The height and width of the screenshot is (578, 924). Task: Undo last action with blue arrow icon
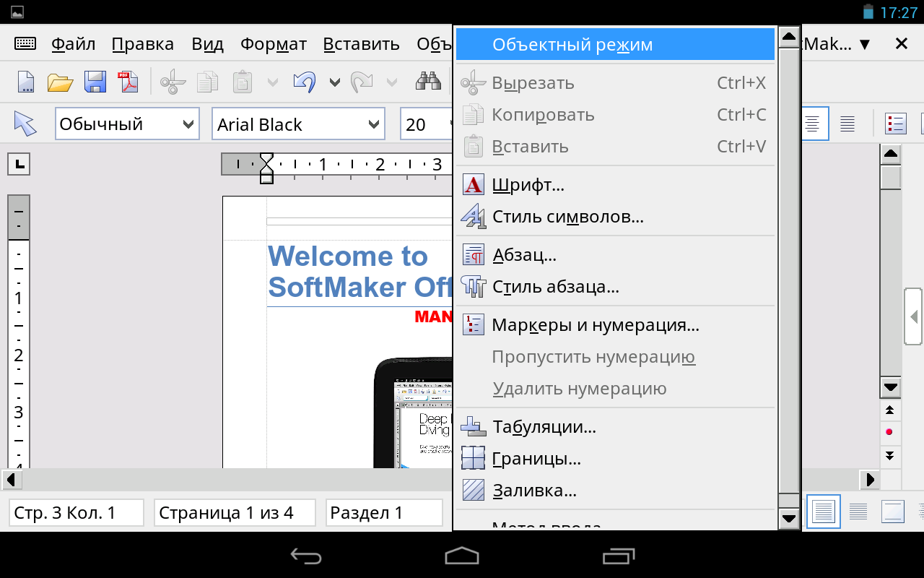point(304,82)
